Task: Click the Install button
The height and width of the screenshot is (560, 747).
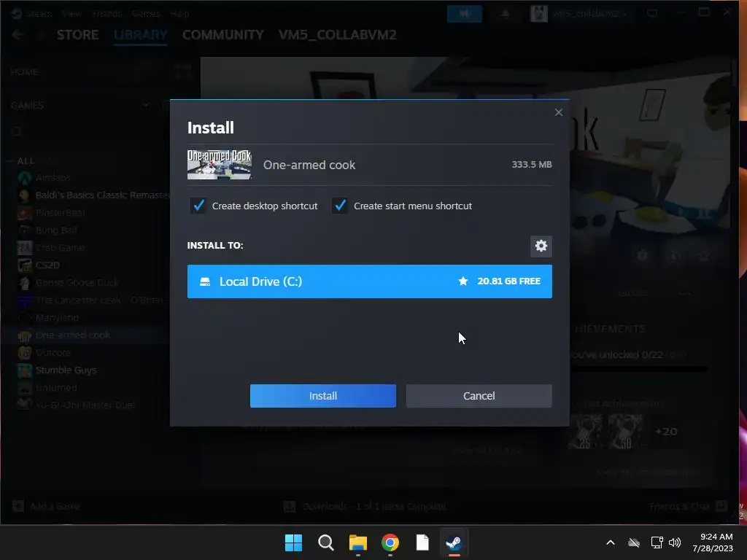Action: [x=323, y=396]
